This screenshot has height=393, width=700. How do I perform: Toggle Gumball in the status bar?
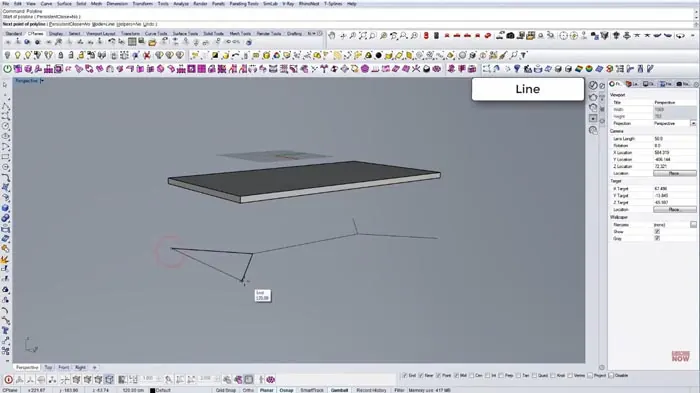(339, 390)
